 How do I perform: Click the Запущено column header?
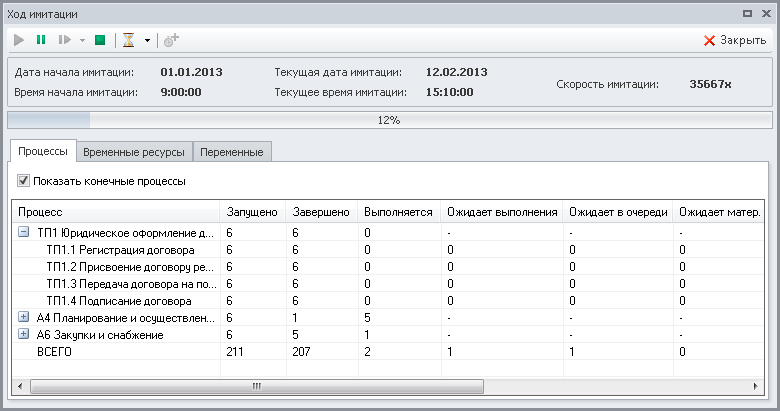(251, 212)
